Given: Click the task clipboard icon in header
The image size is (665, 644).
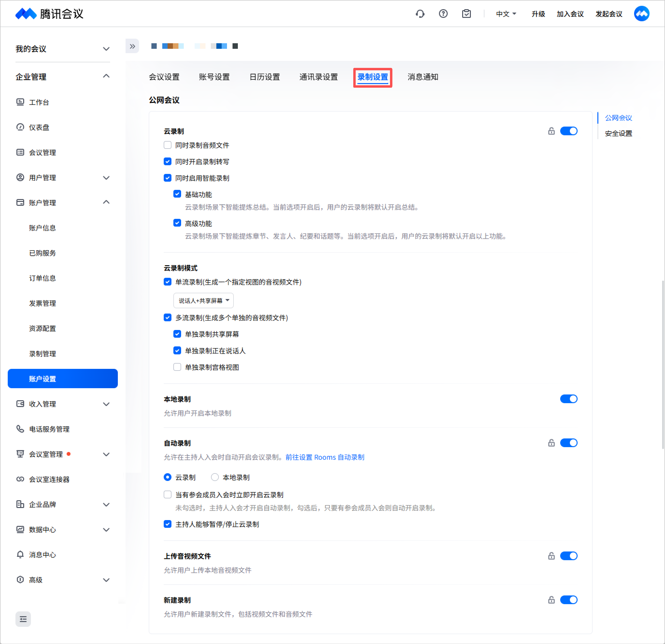Looking at the screenshot, I should click(467, 14).
